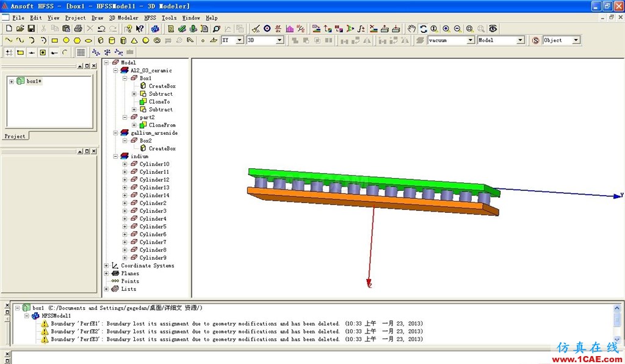Undo the last action

102,29
